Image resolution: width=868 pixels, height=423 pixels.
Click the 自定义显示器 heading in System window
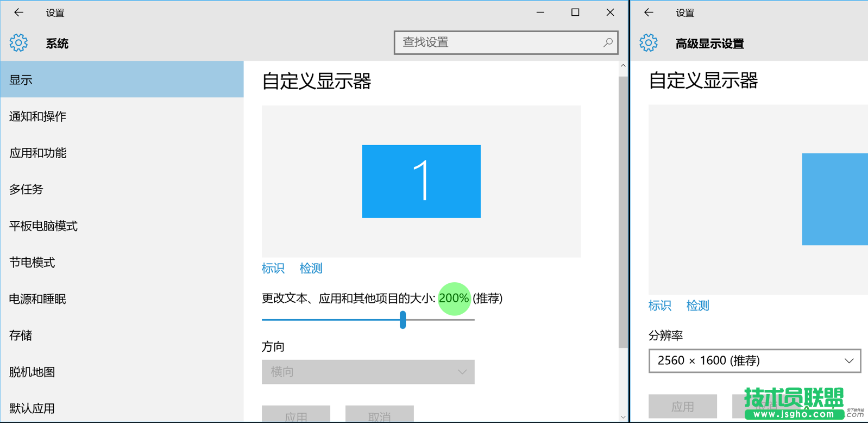(317, 82)
